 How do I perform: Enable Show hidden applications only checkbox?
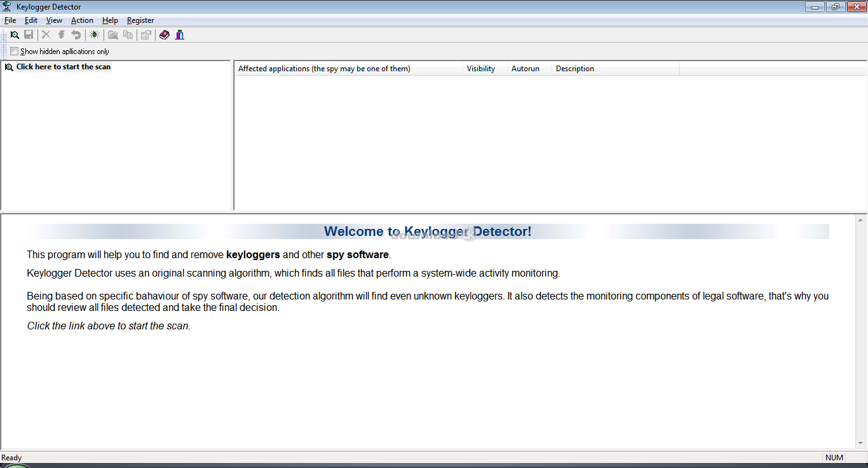point(15,52)
